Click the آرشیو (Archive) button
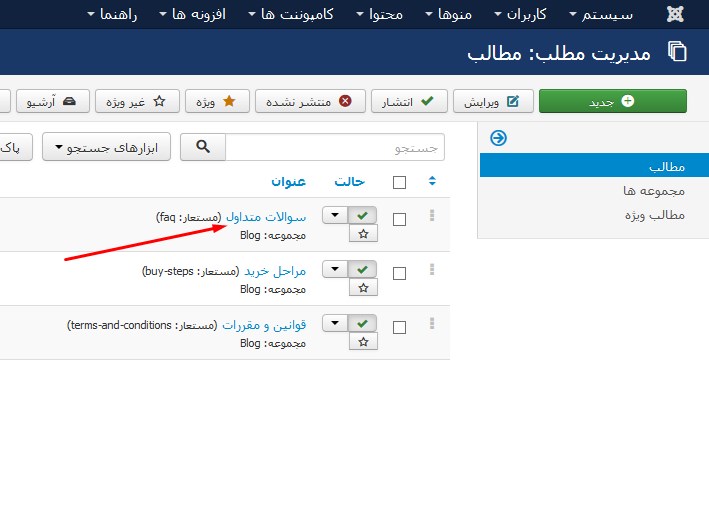Image resolution: width=709 pixels, height=515 pixels. point(53,101)
